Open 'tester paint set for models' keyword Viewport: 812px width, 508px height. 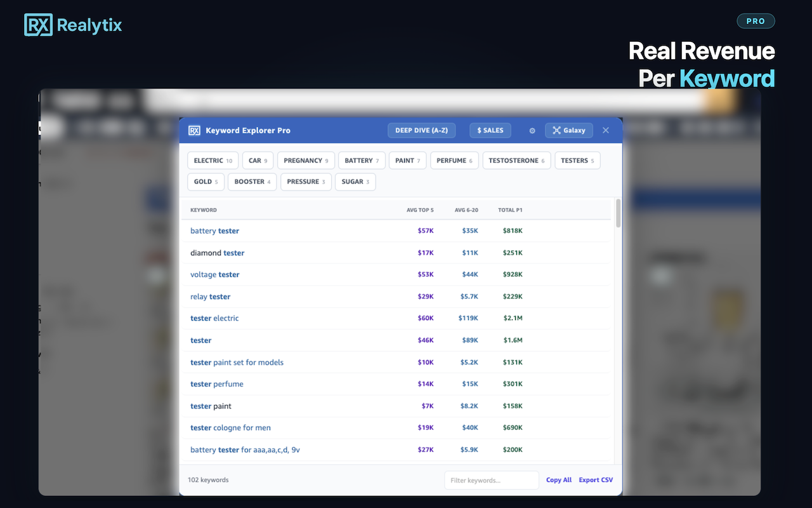click(237, 363)
